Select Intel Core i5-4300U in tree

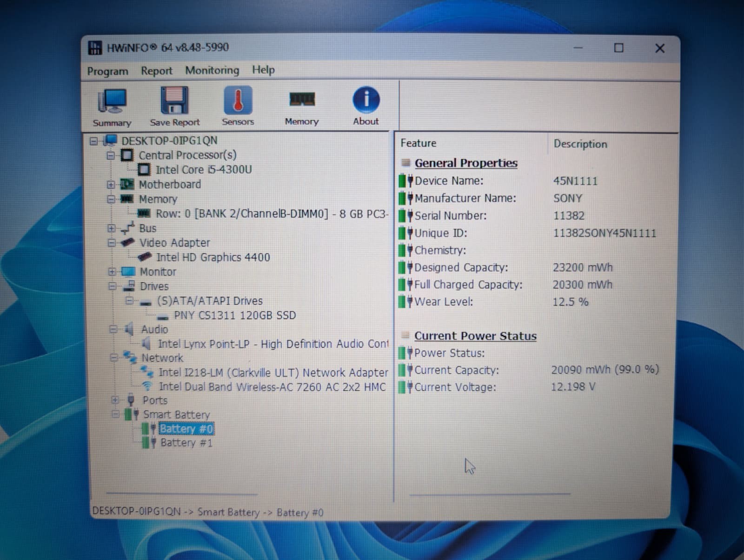204,170
